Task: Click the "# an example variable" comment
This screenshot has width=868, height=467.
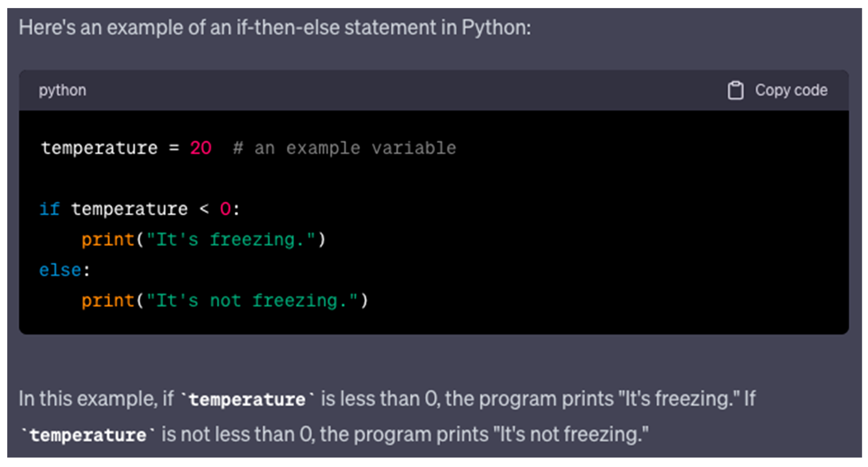Action: point(344,148)
